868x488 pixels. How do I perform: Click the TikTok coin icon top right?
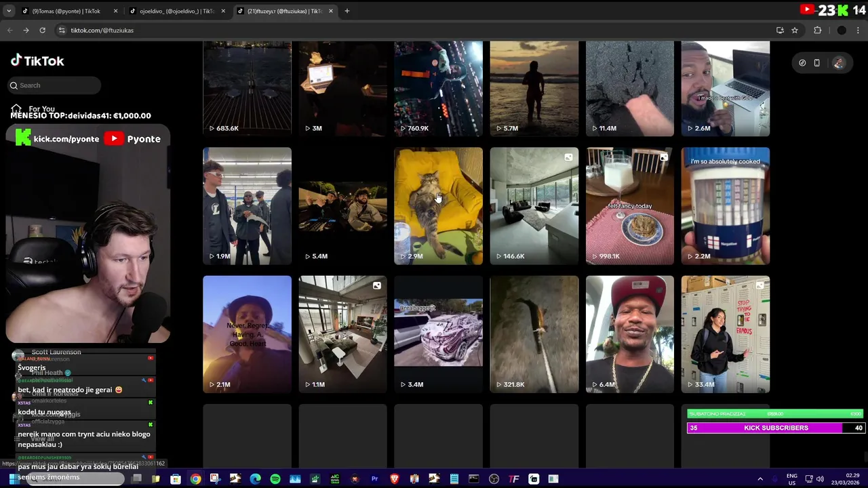click(x=802, y=63)
